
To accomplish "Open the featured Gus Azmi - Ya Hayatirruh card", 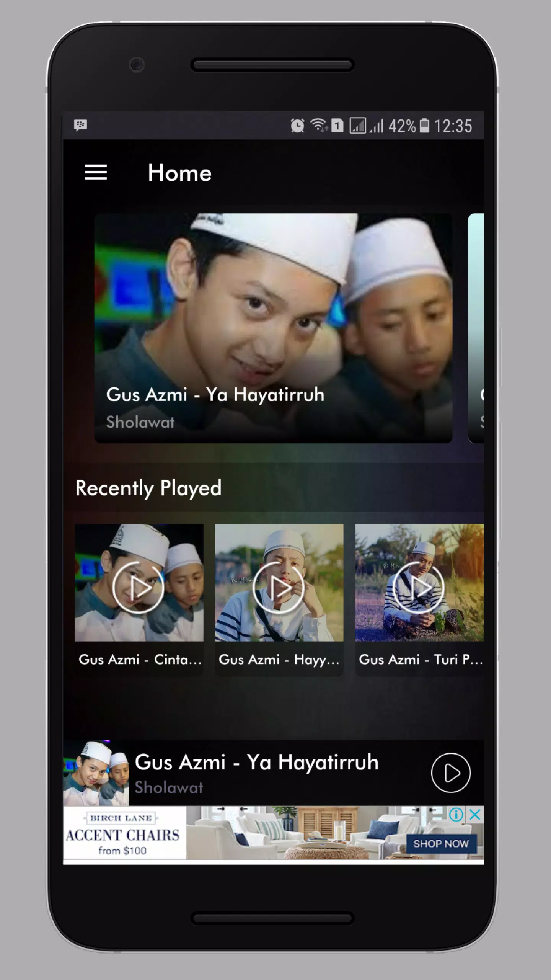I will (x=273, y=328).
